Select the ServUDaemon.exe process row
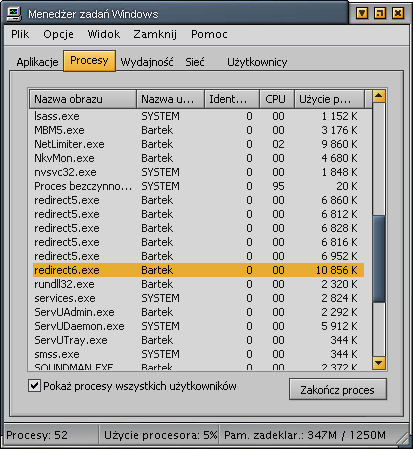Viewport: 413px width, 449px height. pos(198,326)
